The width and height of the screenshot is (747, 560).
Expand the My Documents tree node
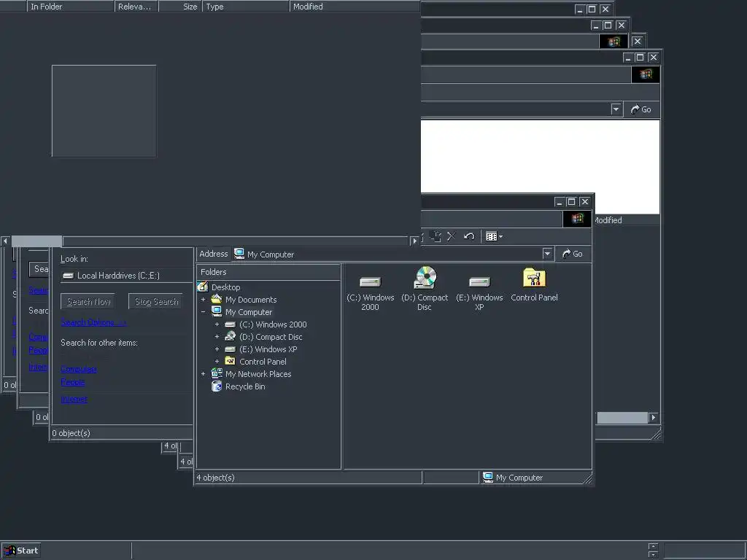point(204,300)
